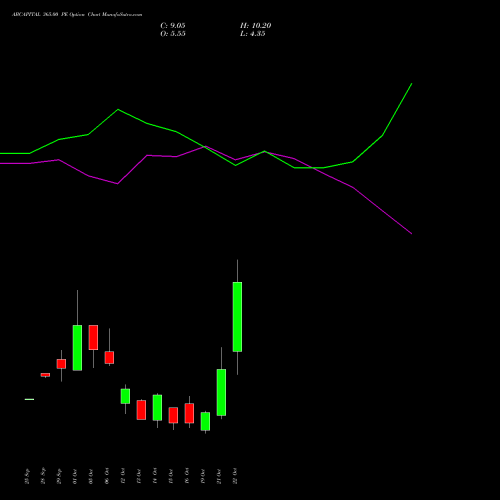Click the green candle above 21 Oct
Viewport: 500px width, 500px height.
(x=221, y=392)
